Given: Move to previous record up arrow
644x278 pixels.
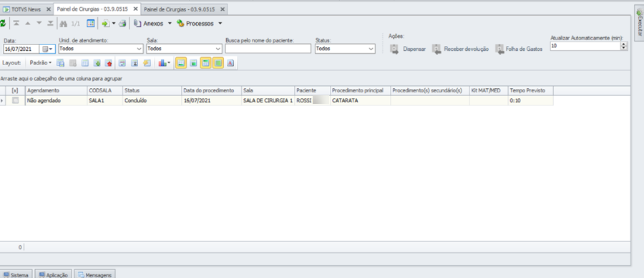Looking at the screenshot, I should pyautogui.click(x=28, y=24).
